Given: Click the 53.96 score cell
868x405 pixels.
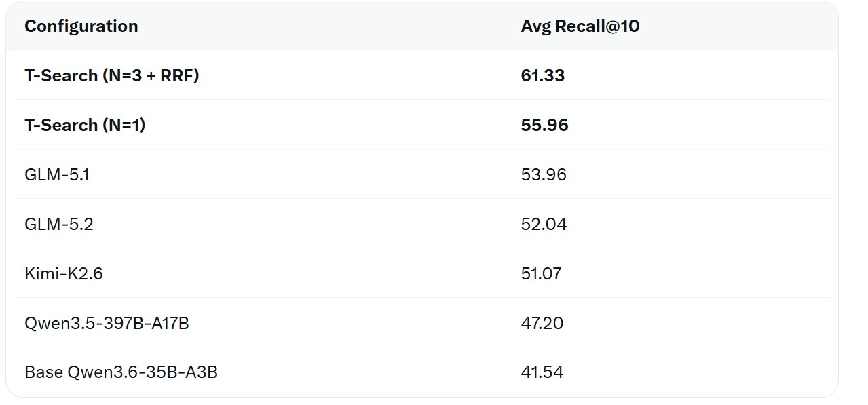Looking at the screenshot, I should click(x=544, y=175).
